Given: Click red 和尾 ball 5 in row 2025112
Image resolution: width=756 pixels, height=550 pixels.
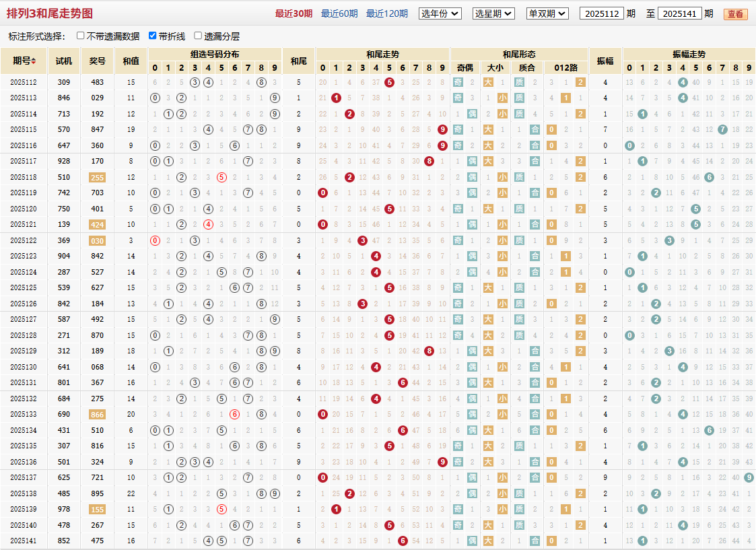Looking at the screenshot, I should pyautogui.click(x=390, y=82).
